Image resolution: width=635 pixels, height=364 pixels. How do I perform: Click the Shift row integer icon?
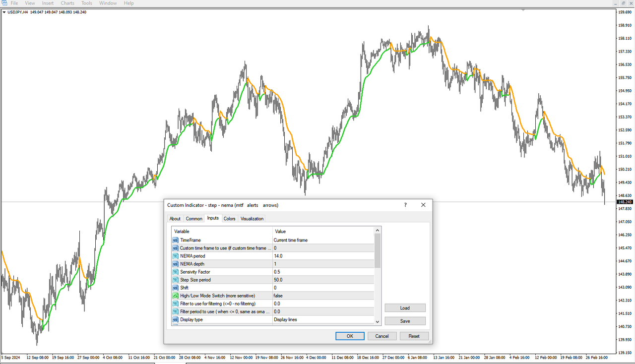[175, 288]
